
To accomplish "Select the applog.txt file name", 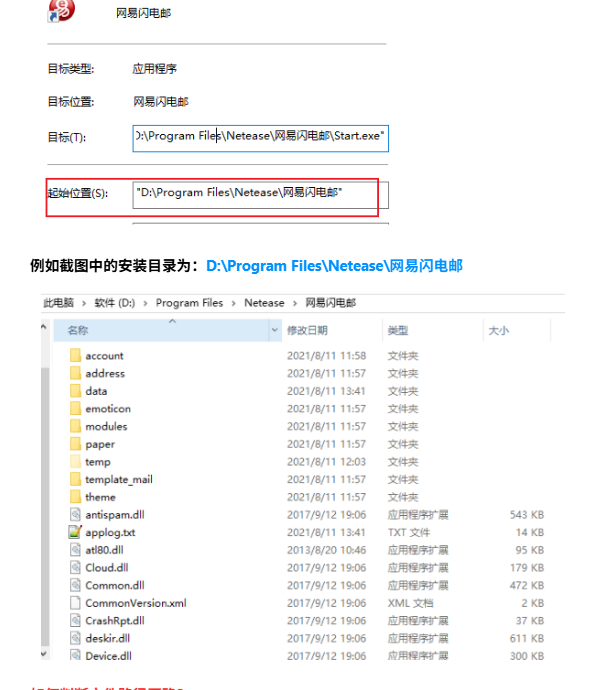I will click(x=110, y=532).
